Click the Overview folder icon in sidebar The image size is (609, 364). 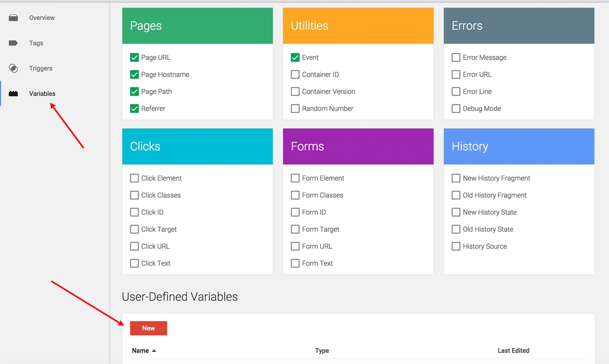click(x=14, y=18)
